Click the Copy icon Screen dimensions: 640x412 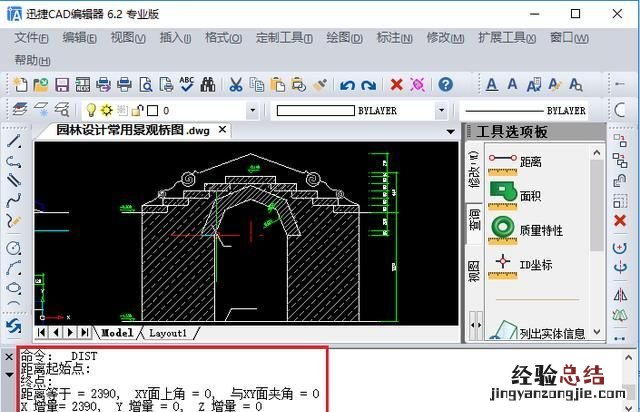(x=257, y=85)
